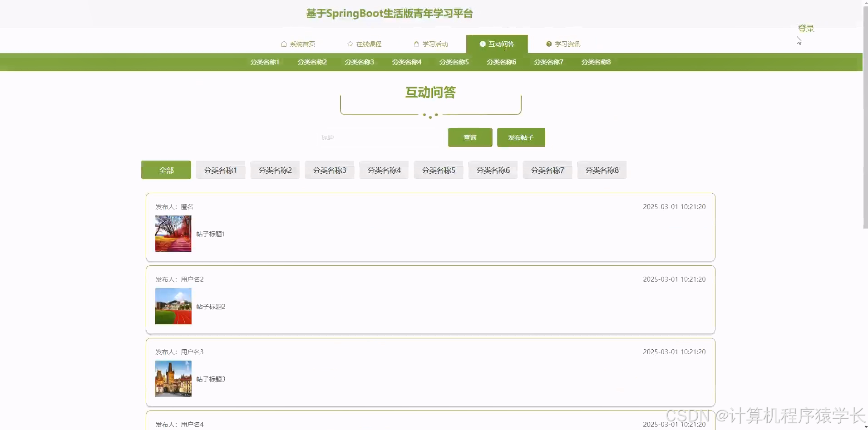Click the 发布帖子 button
This screenshot has width=868, height=430.
(x=520, y=137)
